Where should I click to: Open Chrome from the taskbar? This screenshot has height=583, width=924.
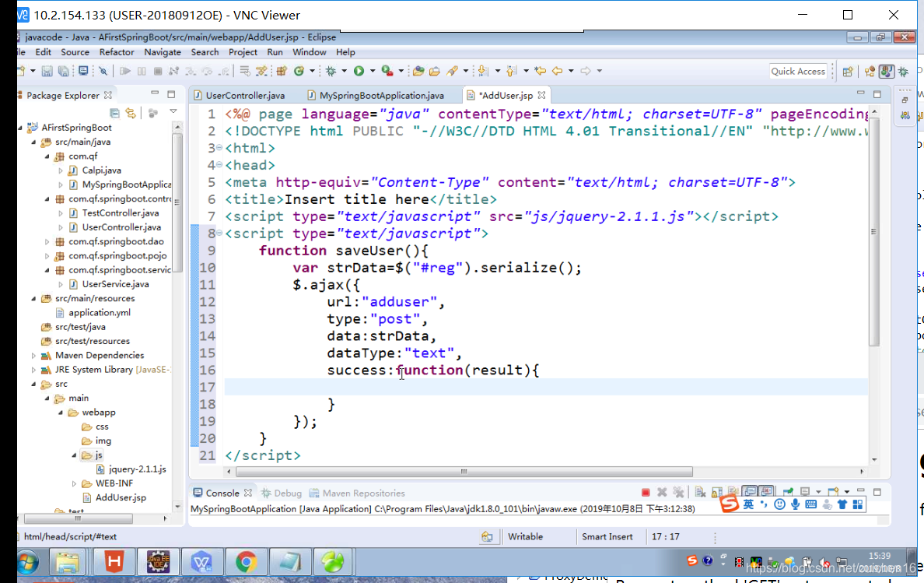(x=247, y=562)
